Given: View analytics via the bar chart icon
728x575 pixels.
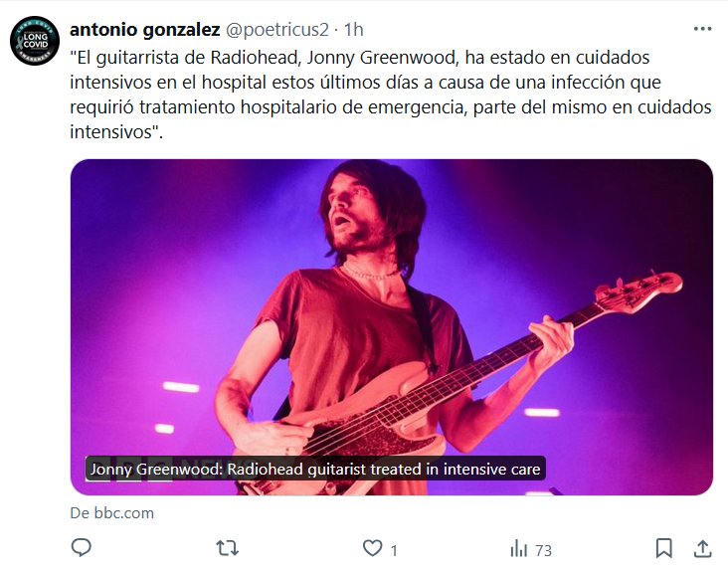Looking at the screenshot, I should click(518, 549).
